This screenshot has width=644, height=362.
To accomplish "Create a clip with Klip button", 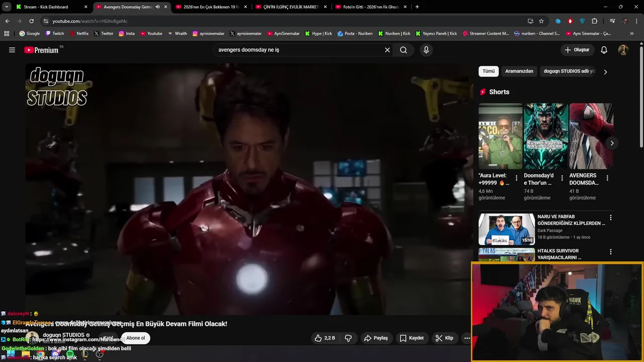I will pyautogui.click(x=445, y=338).
